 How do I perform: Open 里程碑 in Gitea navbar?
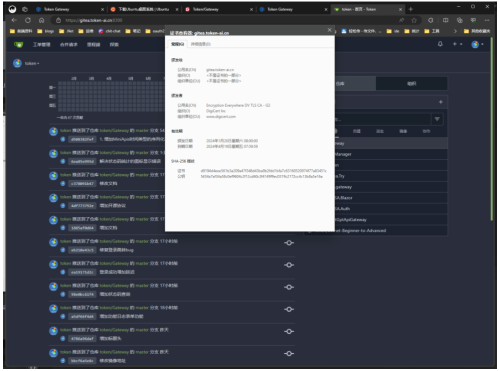93,45
